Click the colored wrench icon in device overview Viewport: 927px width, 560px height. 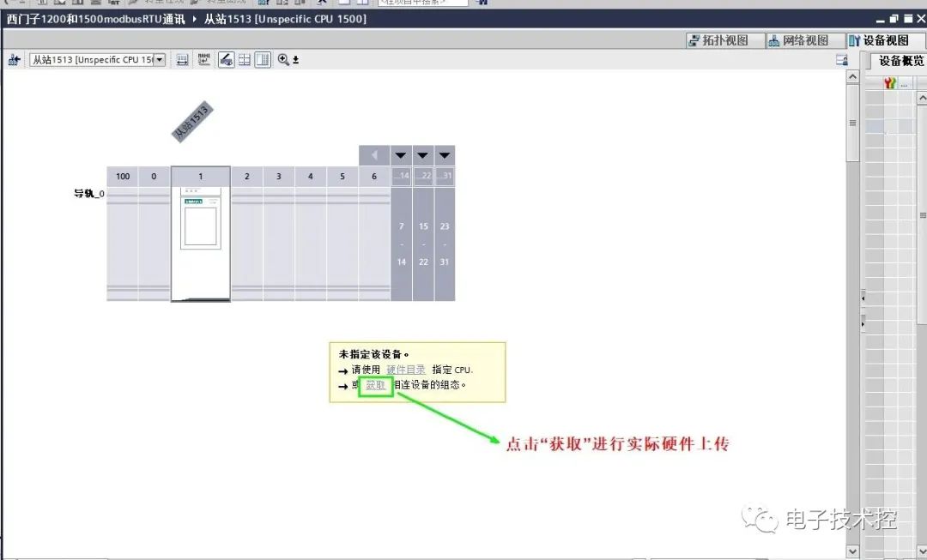point(890,83)
